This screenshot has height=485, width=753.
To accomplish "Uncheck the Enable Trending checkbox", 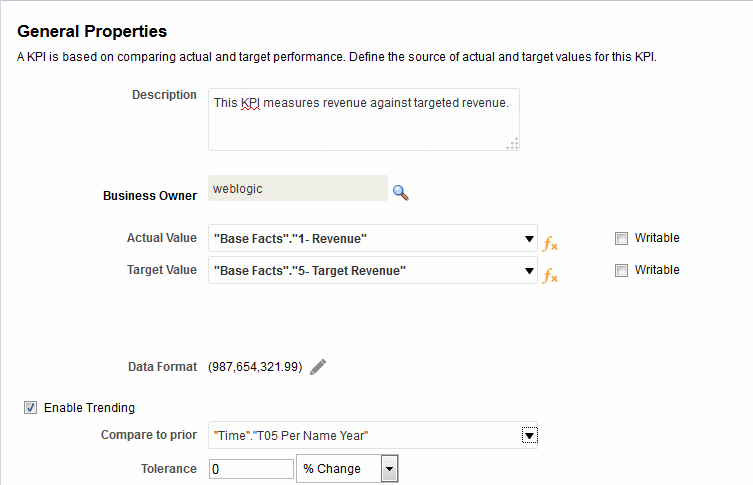I will click(x=30, y=408).
